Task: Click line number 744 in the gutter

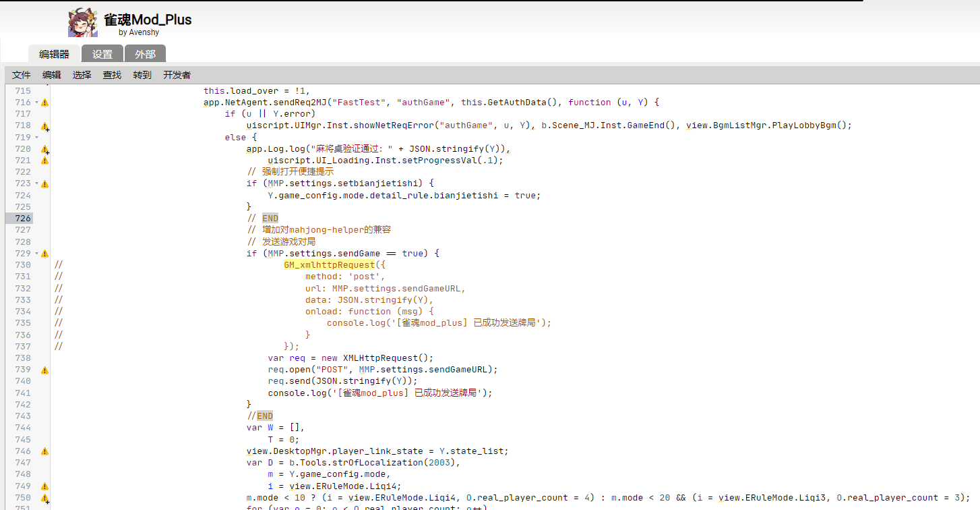Action: [22, 428]
